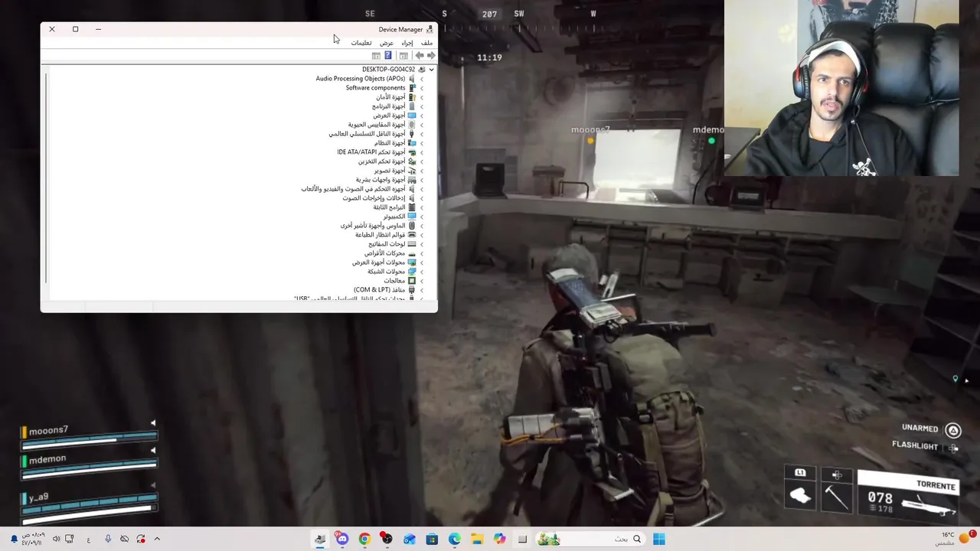Open the تعليمات menu
Image resolution: width=980 pixels, height=551 pixels.
(361, 43)
